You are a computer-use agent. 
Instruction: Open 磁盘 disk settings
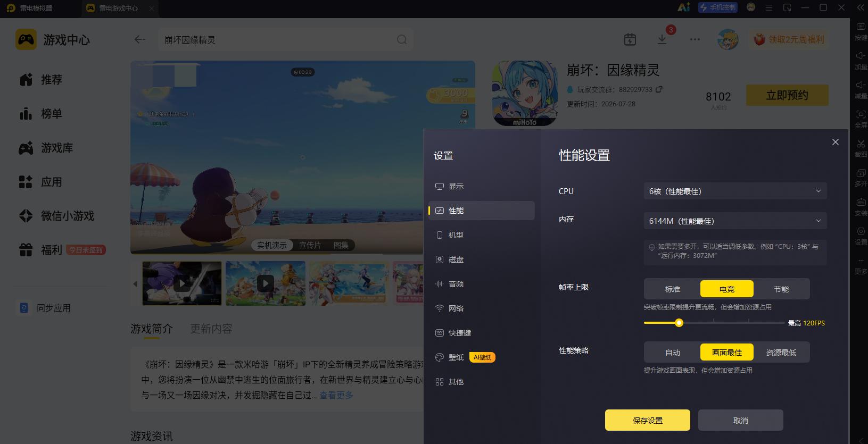click(482, 259)
